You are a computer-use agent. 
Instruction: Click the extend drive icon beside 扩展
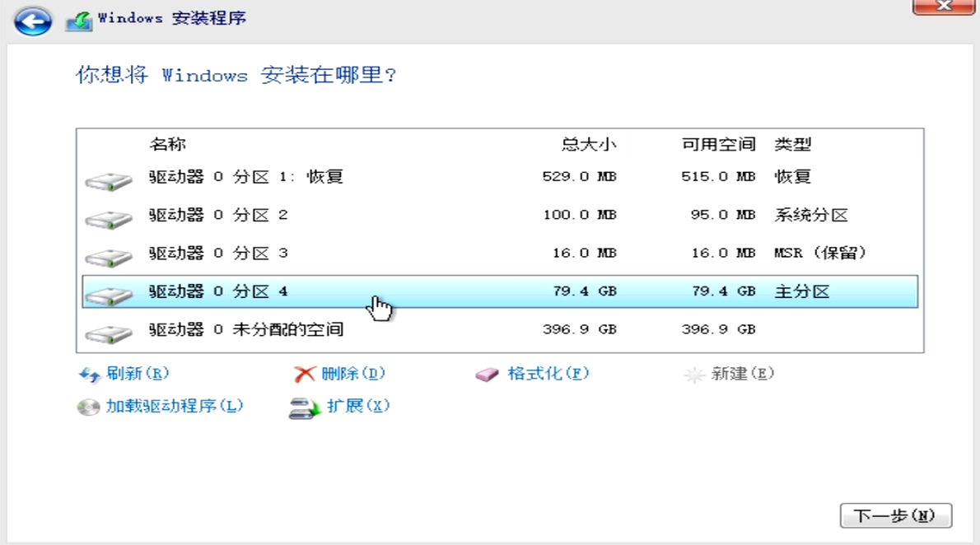[x=305, y=408]
